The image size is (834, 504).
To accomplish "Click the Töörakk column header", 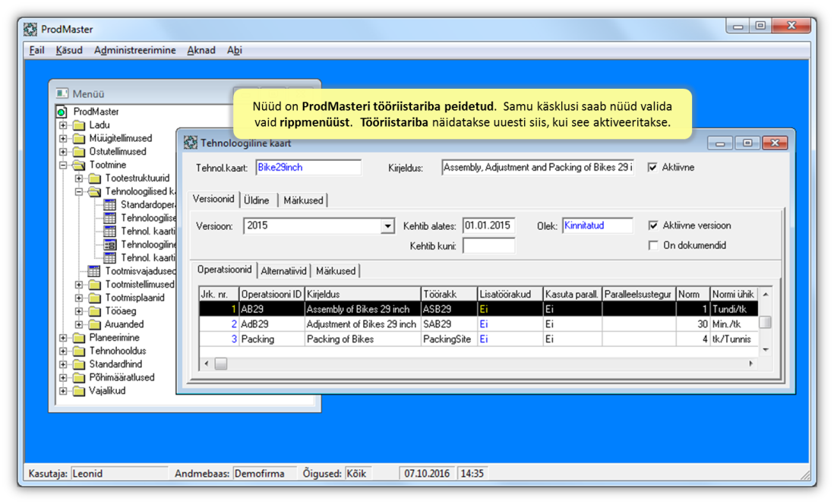I will (449, 294).
